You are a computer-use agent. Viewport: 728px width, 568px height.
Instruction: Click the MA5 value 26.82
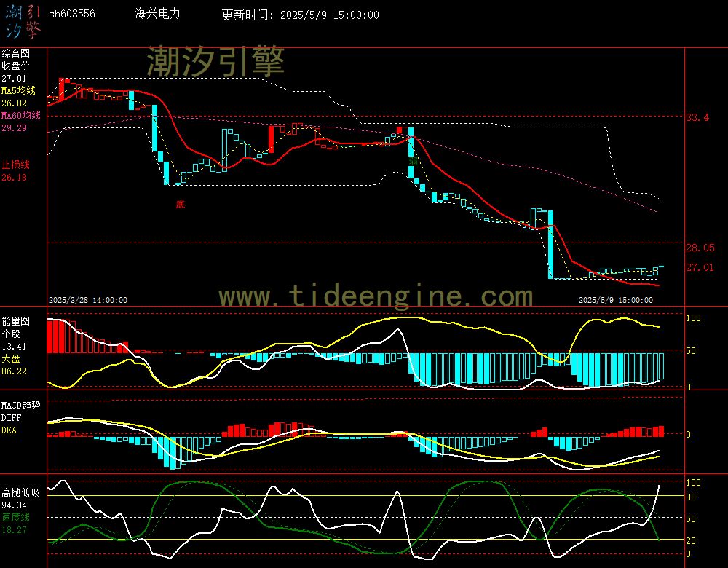(14, 103)
